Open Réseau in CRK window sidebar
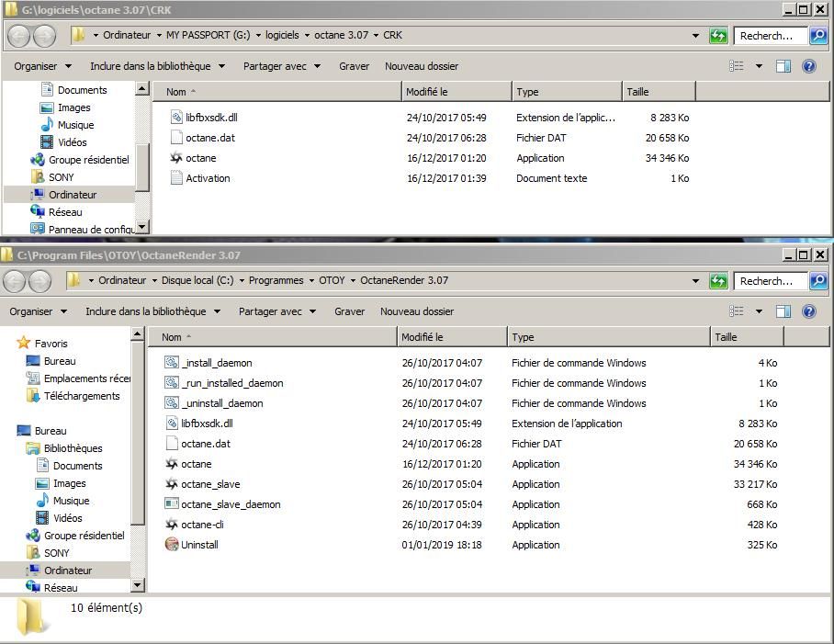834x644 pixels. (56, 211)
